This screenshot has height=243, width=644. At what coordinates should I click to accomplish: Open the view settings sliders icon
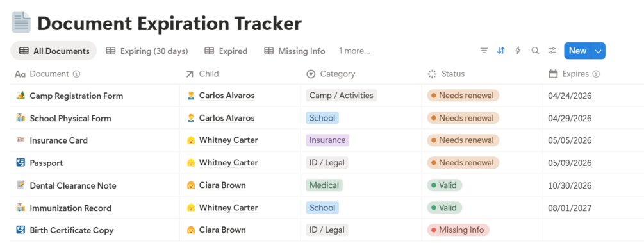point(552,51)
